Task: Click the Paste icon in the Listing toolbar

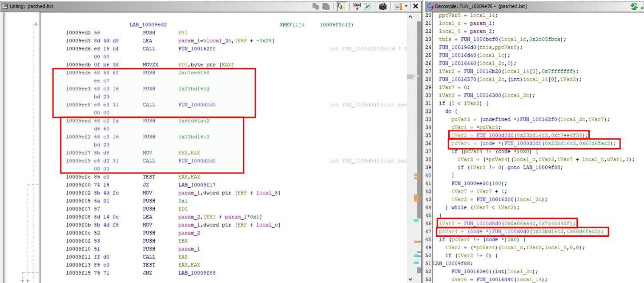Action: [326, 5]
